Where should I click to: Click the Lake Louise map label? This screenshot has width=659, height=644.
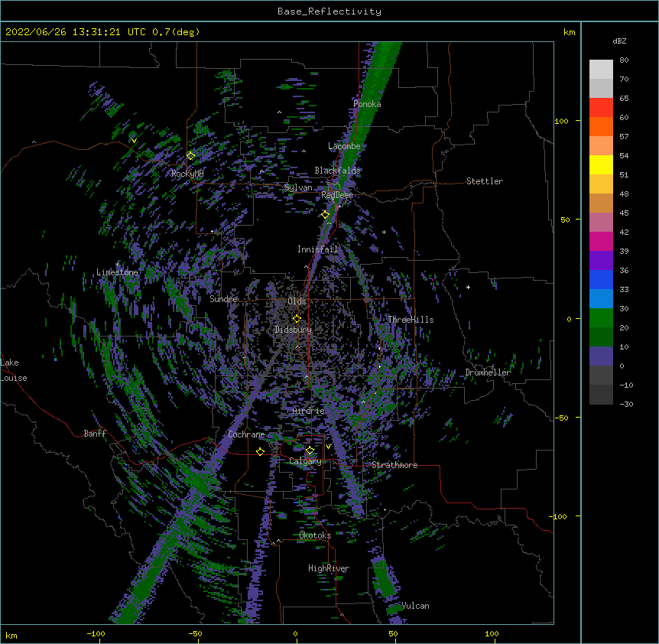(14, 370)
